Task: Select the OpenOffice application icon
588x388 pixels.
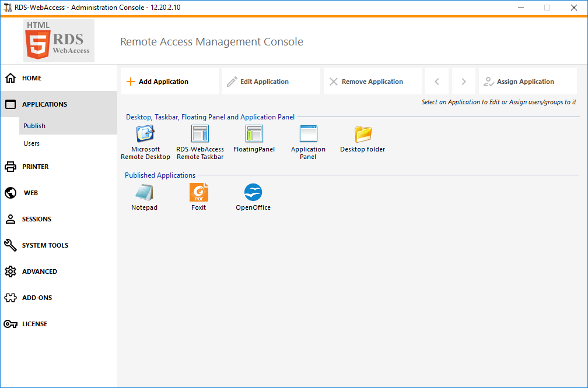Action: (x=253, y=192)
